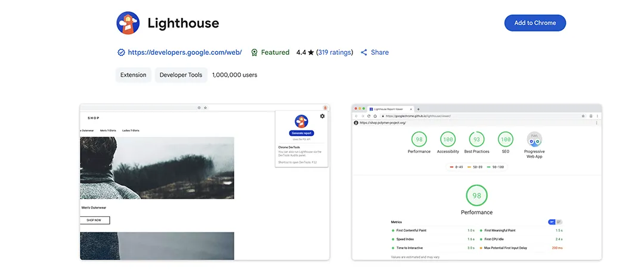Click the Featured badge icon
The height and width of the screenshot is (271, 644).
click(255, 52)
